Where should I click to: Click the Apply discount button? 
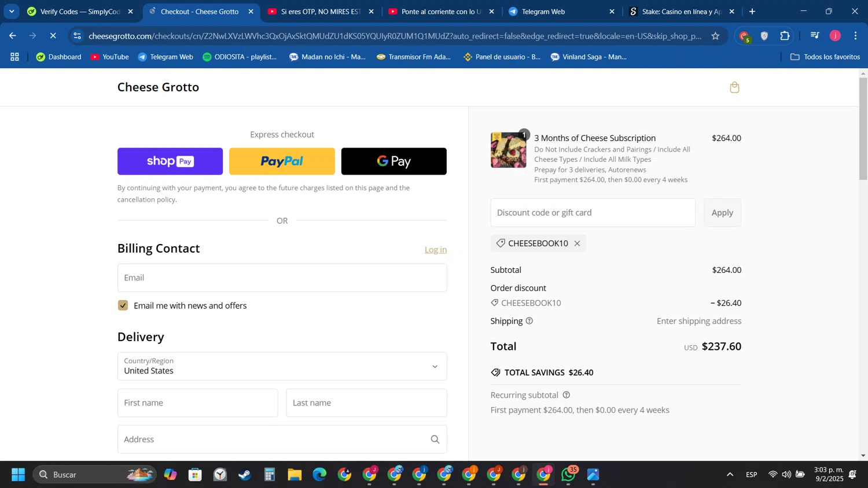pos(722,213)
